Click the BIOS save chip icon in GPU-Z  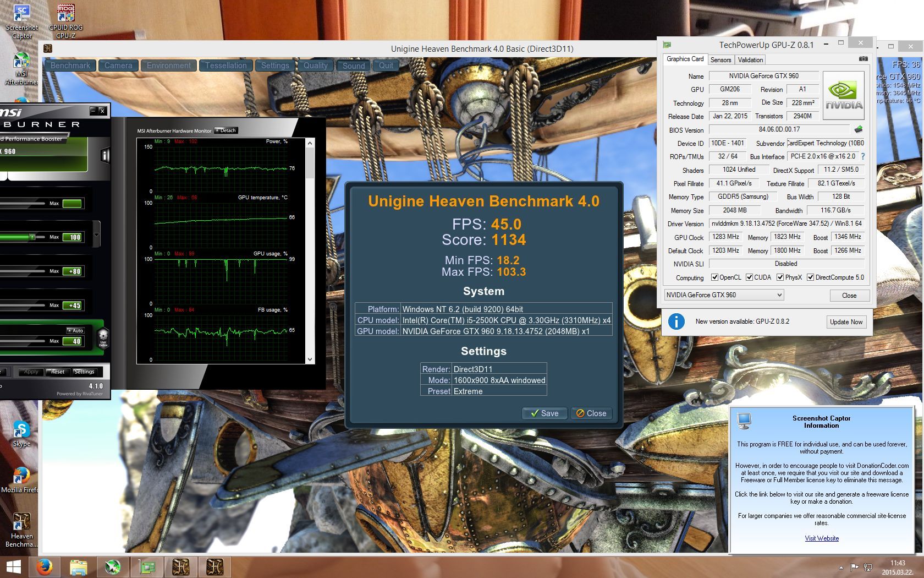[858, 129]
